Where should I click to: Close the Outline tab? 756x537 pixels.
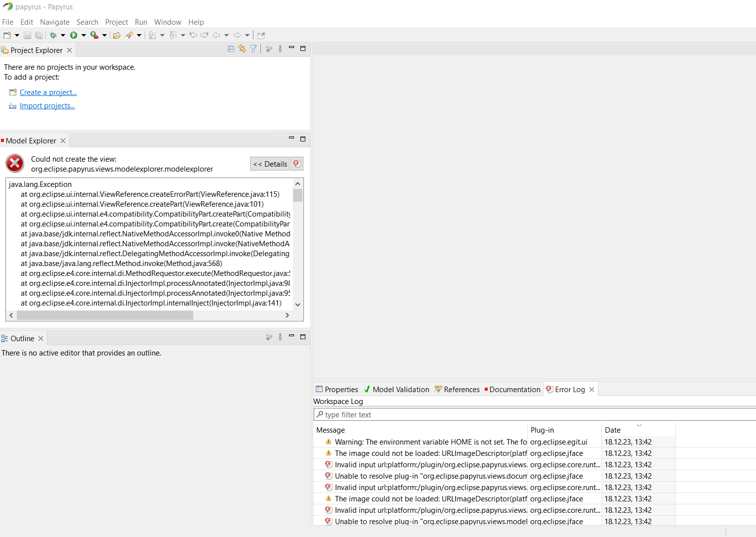coord(41,339)
